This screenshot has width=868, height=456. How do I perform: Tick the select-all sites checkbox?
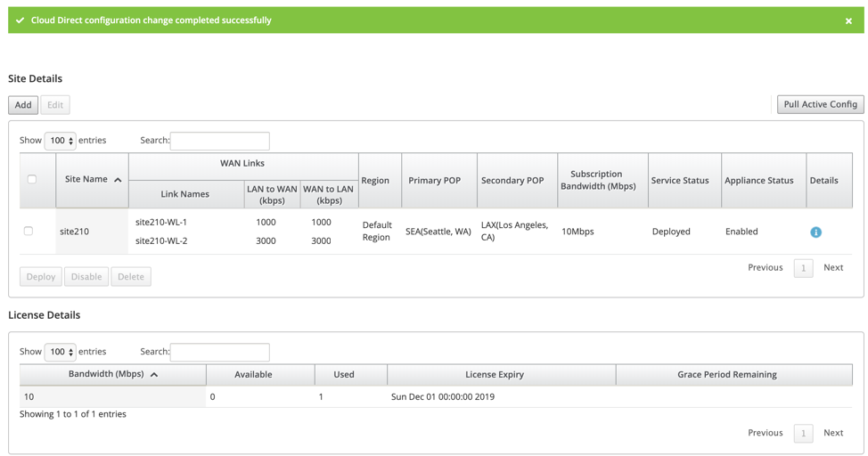click(x=31, y=179)
